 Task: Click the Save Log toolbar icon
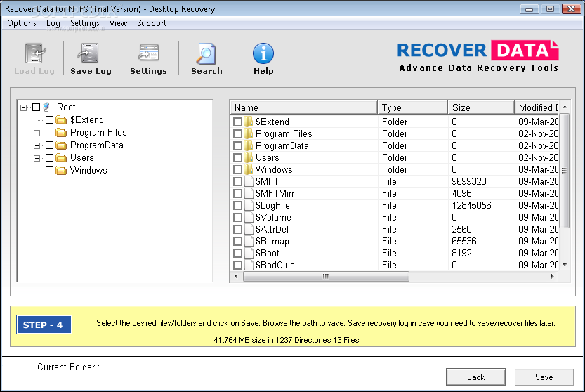click(88, 53)
